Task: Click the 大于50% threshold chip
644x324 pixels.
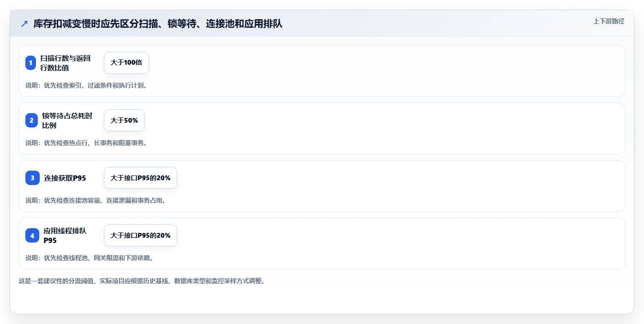Action: 124,120
